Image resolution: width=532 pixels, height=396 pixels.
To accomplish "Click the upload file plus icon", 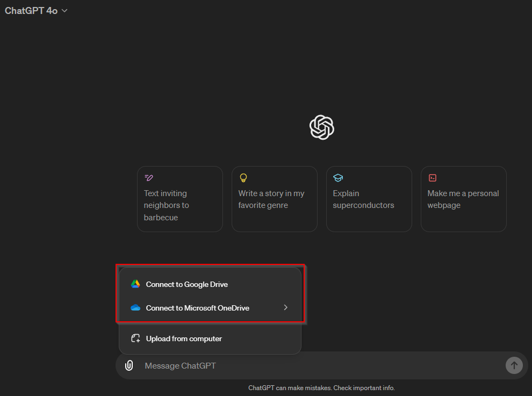I will click(x=136, y=339).
